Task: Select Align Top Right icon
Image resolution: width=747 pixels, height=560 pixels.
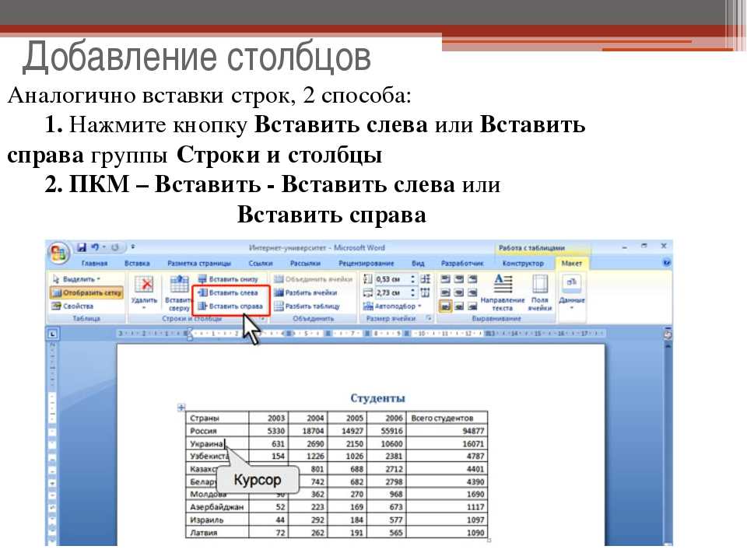Action: pos(472,279)
